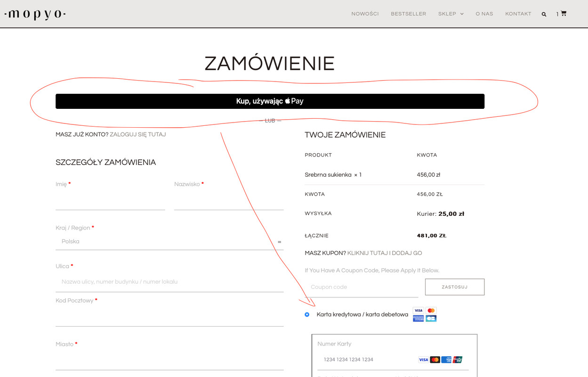
Task: Open BESTSELLER menu item
Action: click(x=408, y=14)
